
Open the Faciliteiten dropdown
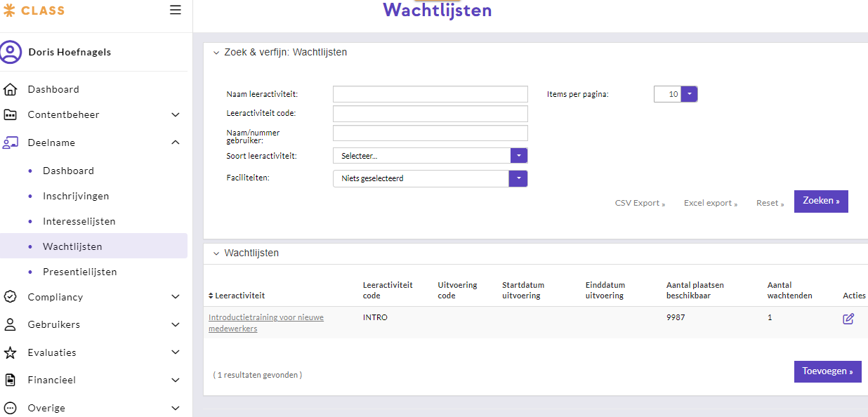[x=518, y=178]
